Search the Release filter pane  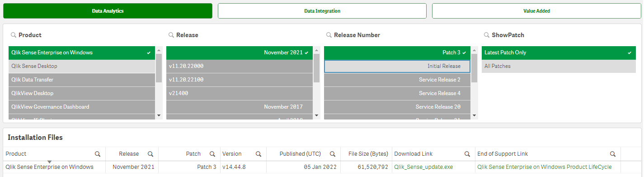(x=171, y=35)
